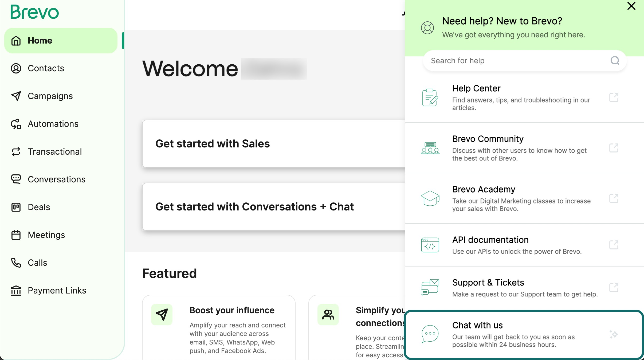Click the Deals board icon
The image size is (644, 360).
tap(16, 207)
